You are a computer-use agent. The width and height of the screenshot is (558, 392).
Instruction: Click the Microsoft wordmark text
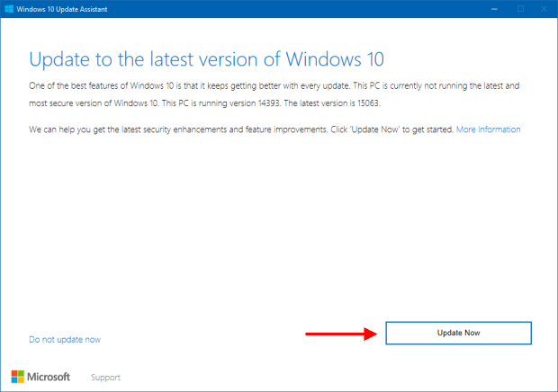[52, 378]
